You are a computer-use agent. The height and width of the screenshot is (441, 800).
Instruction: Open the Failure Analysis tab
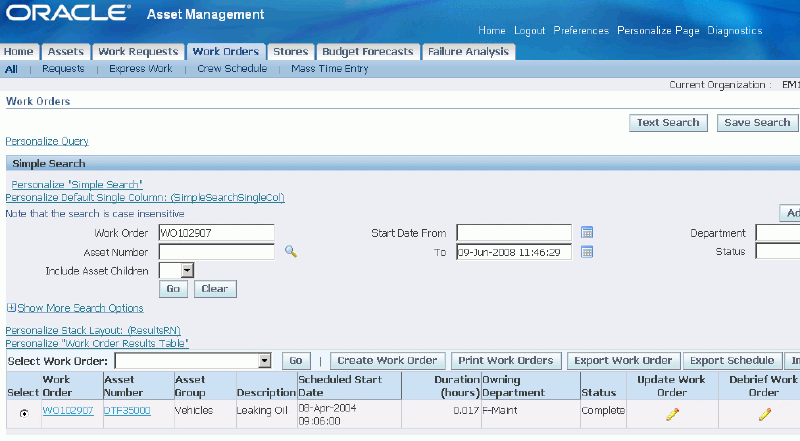(468, 52)
